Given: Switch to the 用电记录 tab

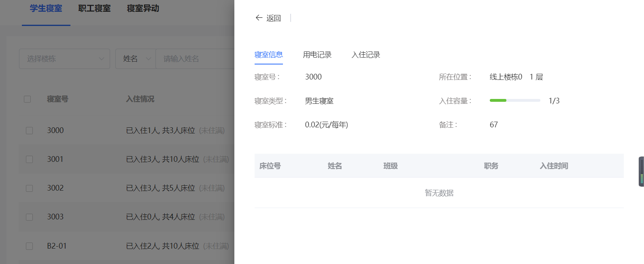Looking at the screenshot, I should point(317,55).
